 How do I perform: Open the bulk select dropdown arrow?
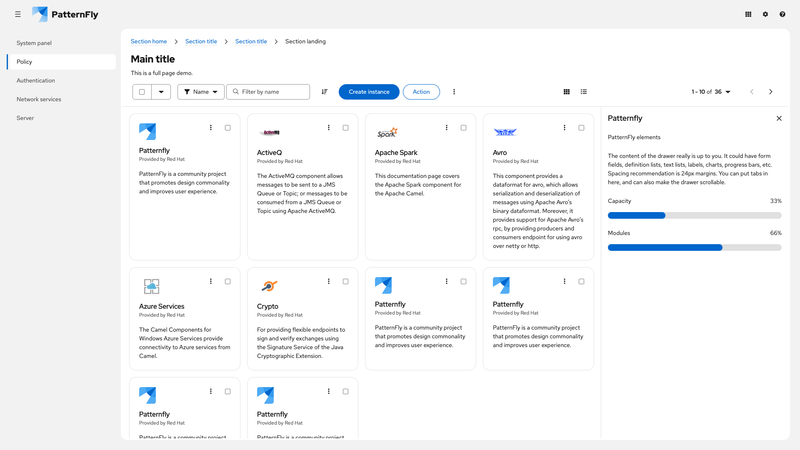pos(161,92)
